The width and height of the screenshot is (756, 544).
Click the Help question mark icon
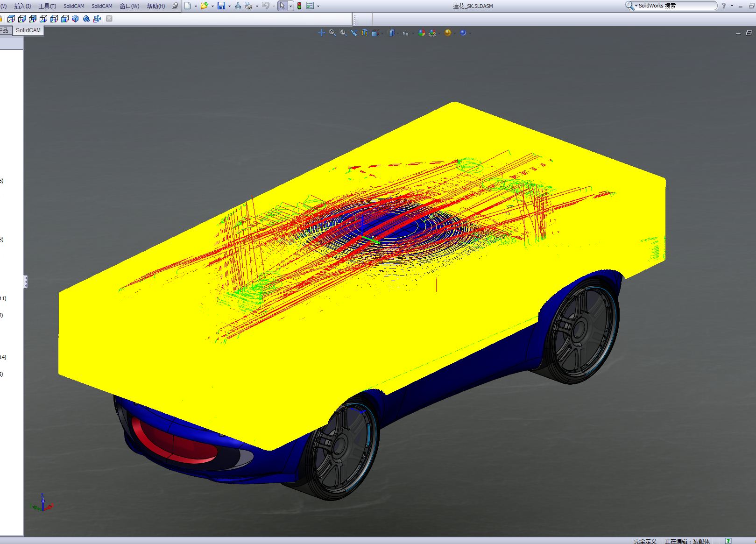pyautogui.click(x=723, y=6)
